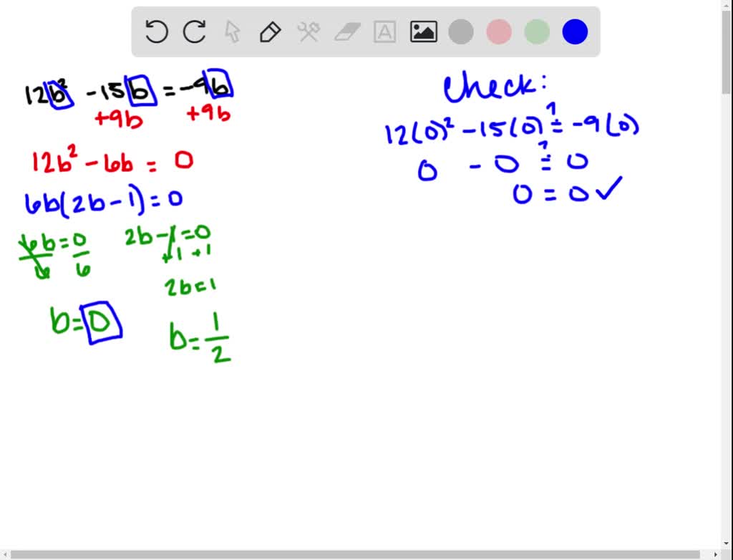This screenshot has height=560, width=733.
Task: Select the text box tool
Action: click(x=384, y=32)
